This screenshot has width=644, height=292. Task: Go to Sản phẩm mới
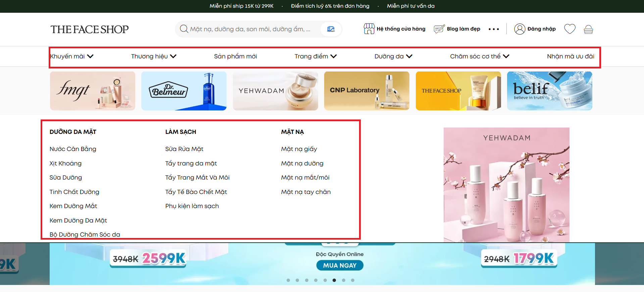tap(236, 56)
